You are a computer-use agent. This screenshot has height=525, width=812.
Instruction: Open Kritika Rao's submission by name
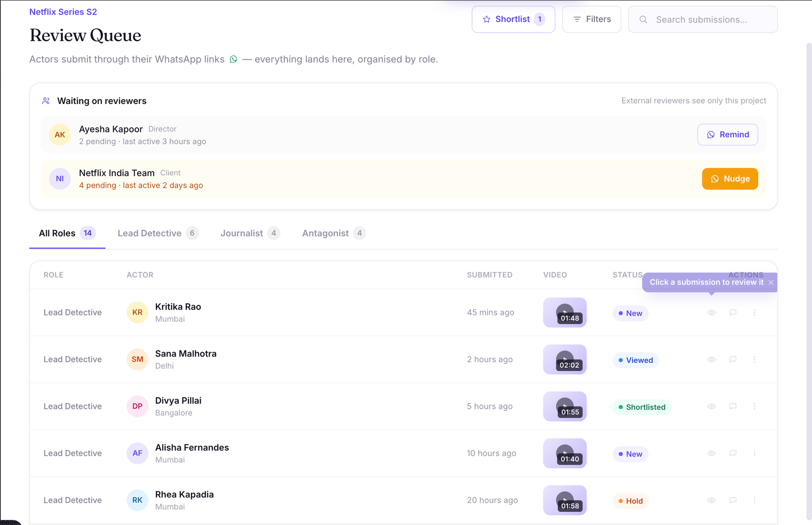pyautogui.click(x=178, y=307)
